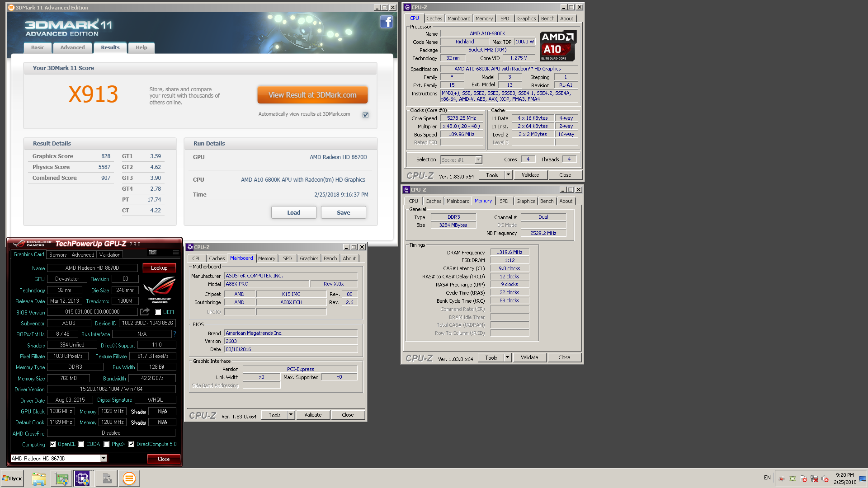868x488 pixels.
Task: Open the GPU-Z hamburger menu icon
Action: (x=175, y=252)
